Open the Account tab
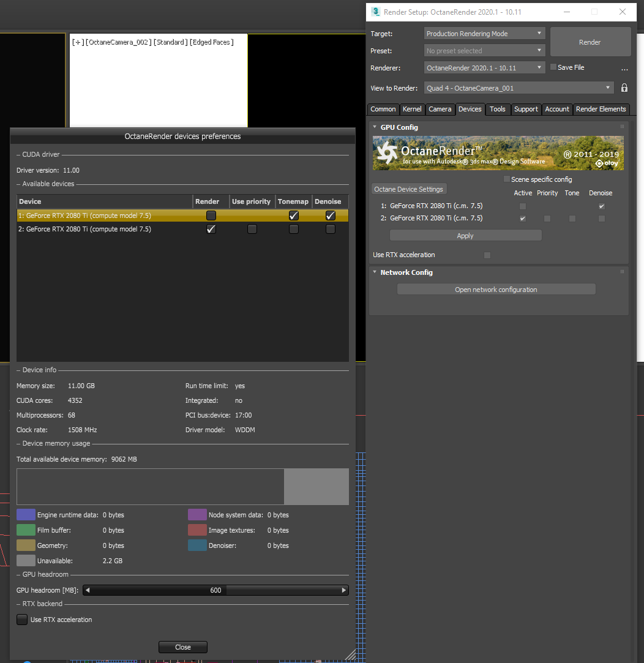The width and height of the screenshot is (644, 663). coord(557,109)
